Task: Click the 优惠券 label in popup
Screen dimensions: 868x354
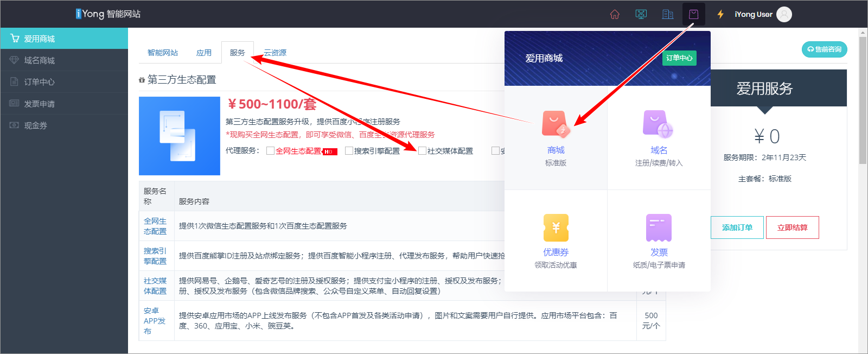Action: (x=556, y=252)
